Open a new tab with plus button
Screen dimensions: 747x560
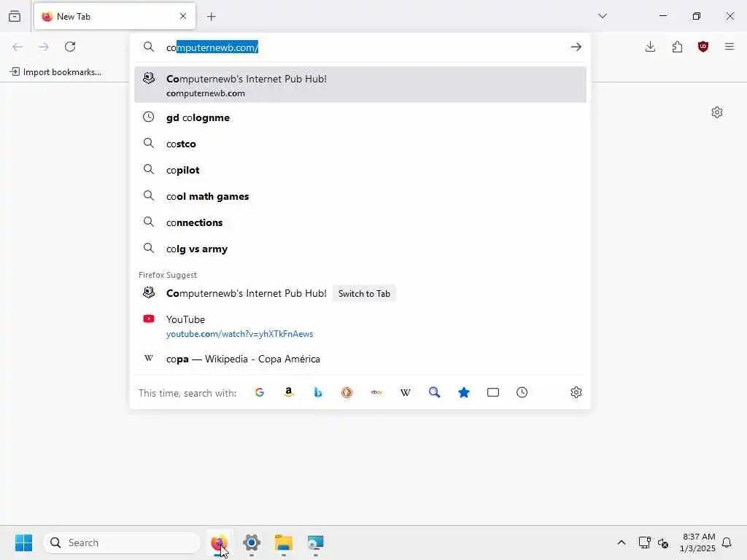click(212, 17)
